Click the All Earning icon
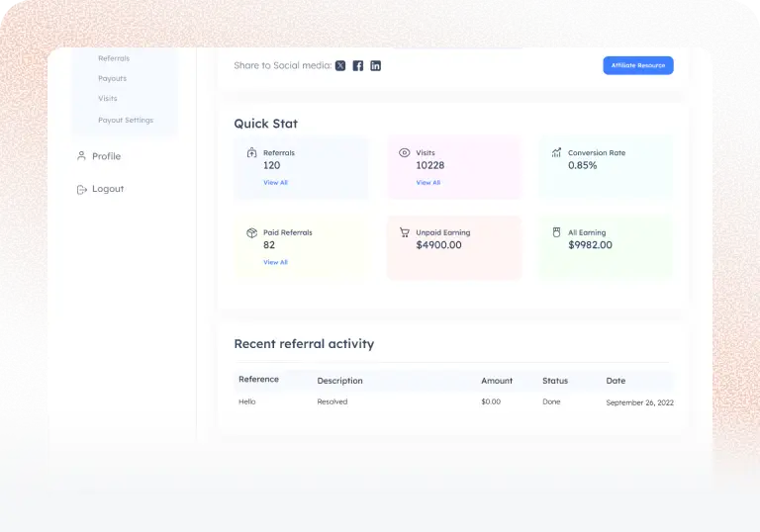Image resolution: width=760 pixels, height=532 pixels. [x=556, y=232]
